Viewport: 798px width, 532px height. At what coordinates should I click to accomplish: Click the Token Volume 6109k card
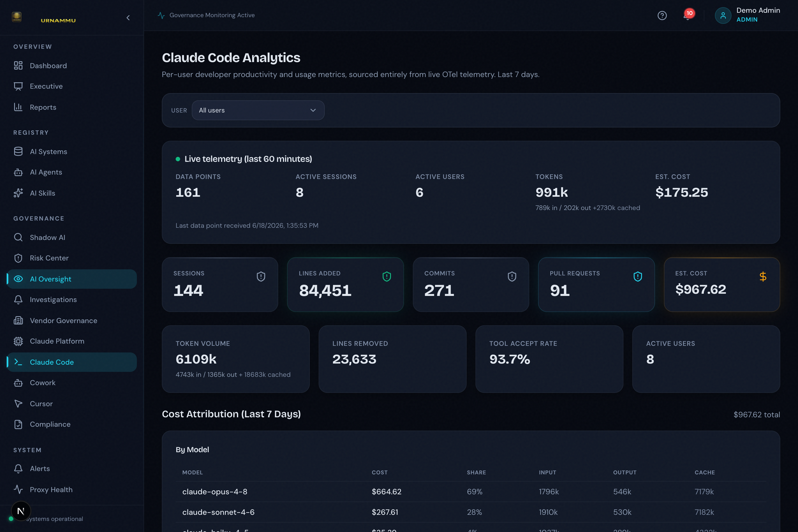pos(236,359)
